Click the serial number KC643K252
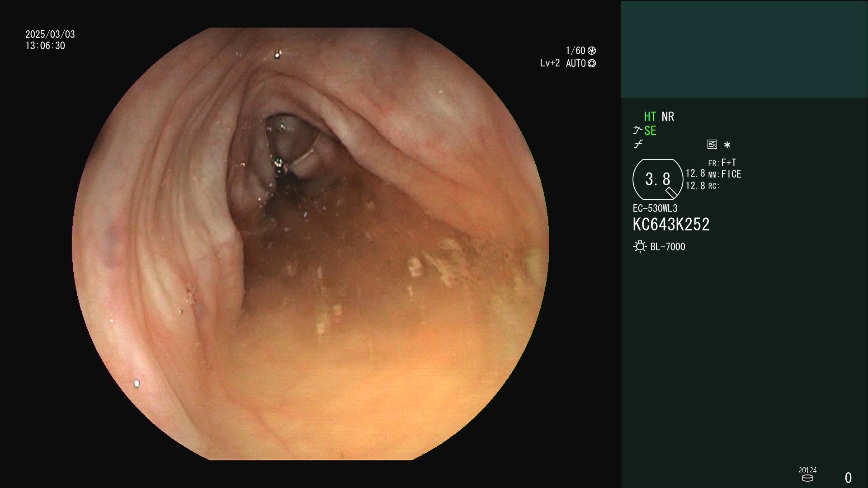Viewport: 868px width, 488px height. pos(671,225)
